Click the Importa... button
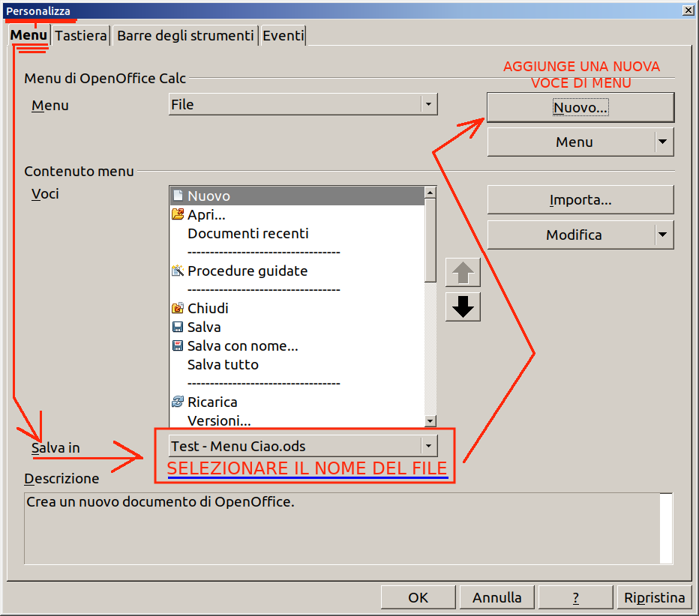This screenshot has height=616, width=699. (x=580, y=199)
